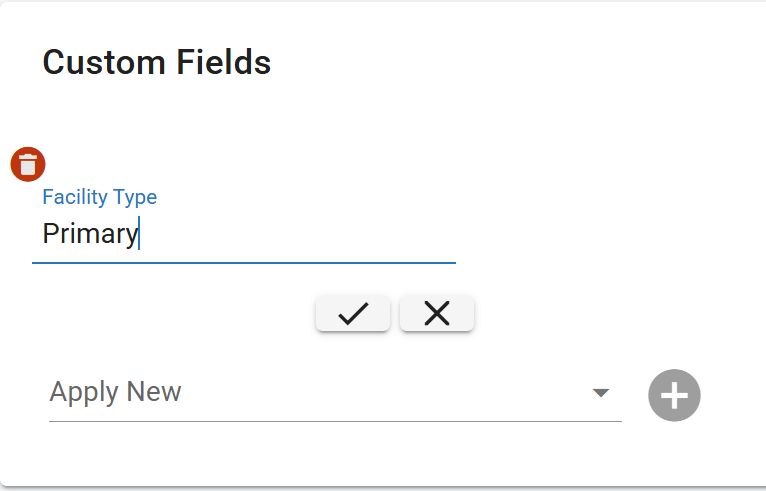766x491 pixels.
Task: Delete the Facility Type custom field
Action: (x=28, y=164)
